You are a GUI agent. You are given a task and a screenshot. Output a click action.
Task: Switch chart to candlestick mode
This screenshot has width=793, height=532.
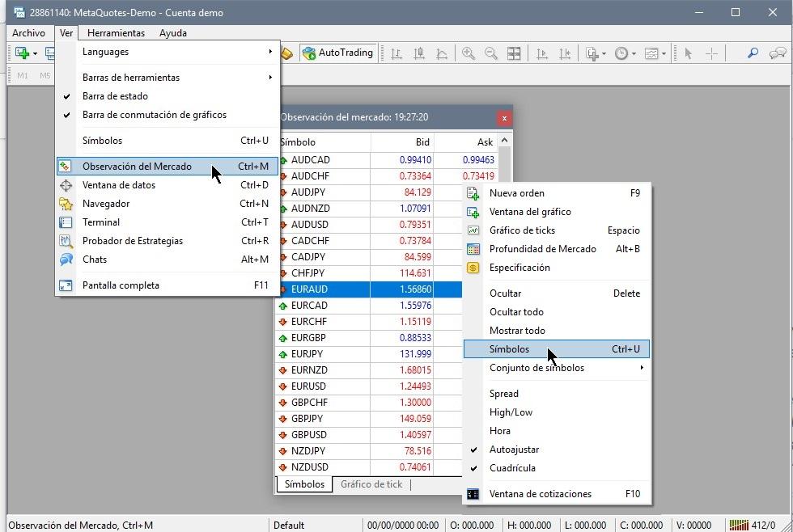[x=419, y=53]
